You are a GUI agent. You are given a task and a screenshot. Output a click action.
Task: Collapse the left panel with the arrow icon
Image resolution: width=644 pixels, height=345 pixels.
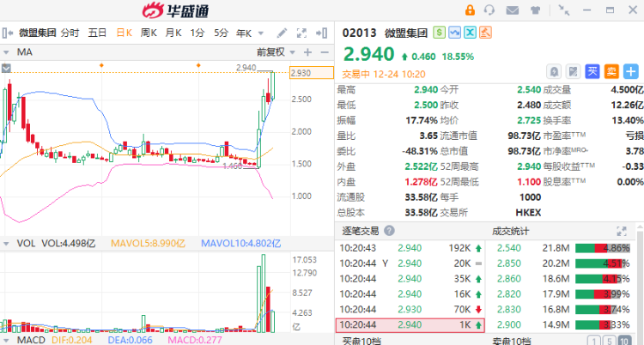8,33
